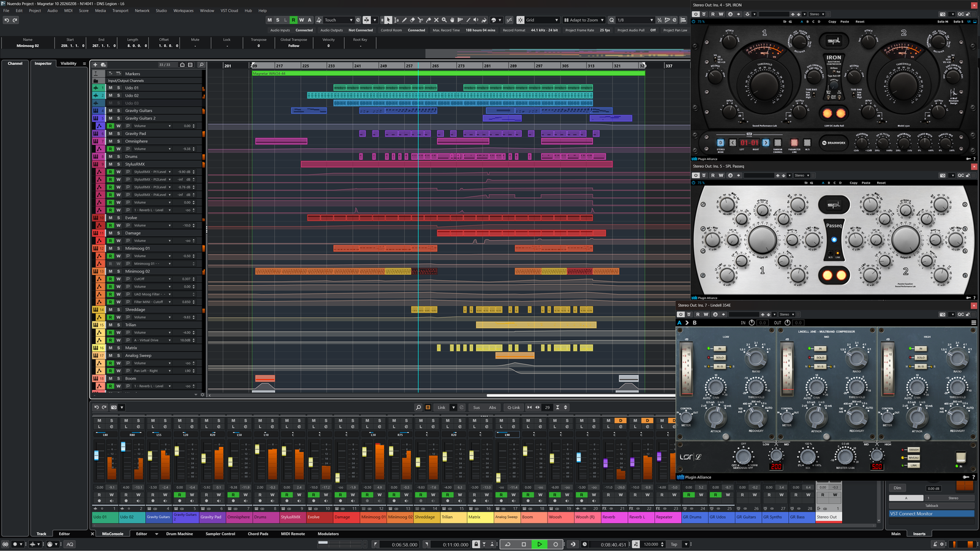The image size is (980, 551).
Task: Toggle global Write automation W in toolbar
Action: [301, 20]
